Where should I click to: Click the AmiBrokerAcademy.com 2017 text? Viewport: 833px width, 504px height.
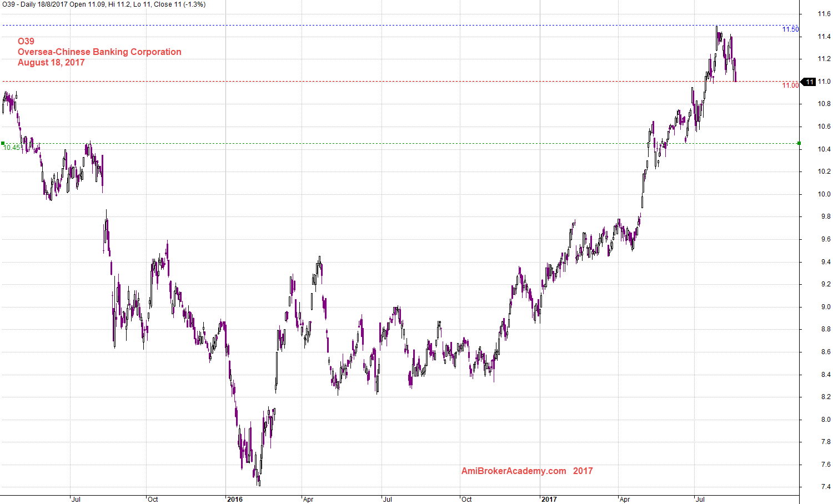[527, 471]
